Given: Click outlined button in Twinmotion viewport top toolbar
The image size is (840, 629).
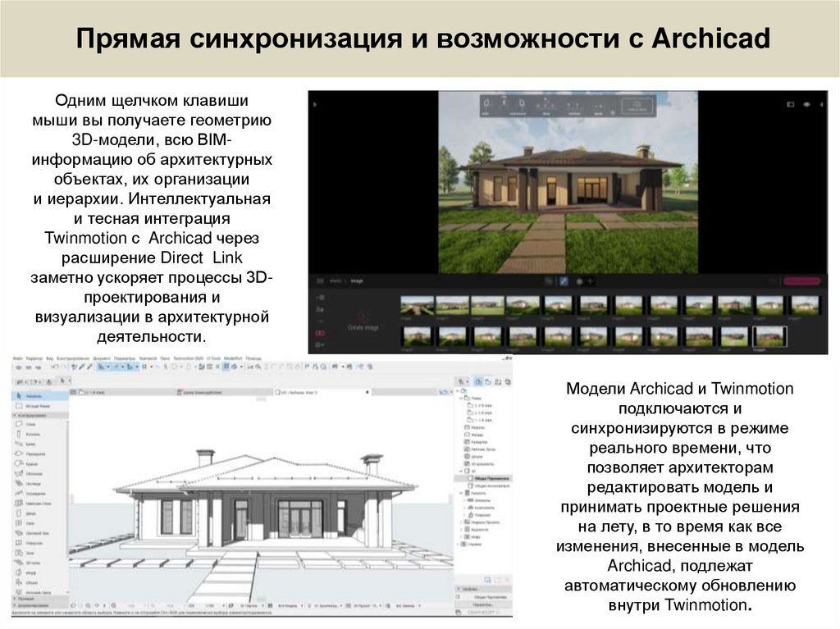Looking at the screenshot, I should coord(637,106).
